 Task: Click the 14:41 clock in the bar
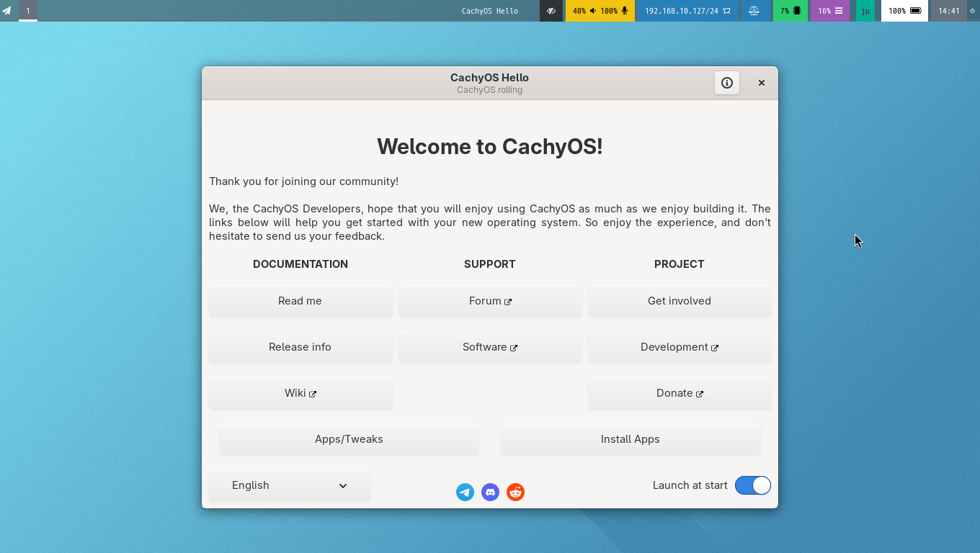pyautogui.click(x=949, y=11)
